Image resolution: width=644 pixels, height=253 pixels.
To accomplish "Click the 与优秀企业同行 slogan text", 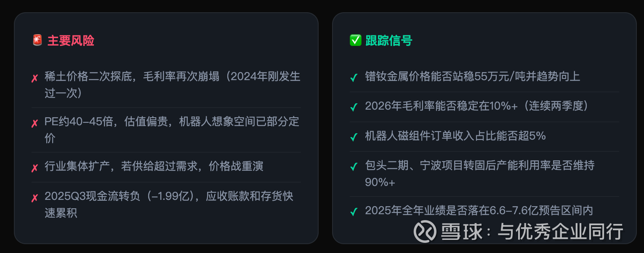I will tap(560, 231).
